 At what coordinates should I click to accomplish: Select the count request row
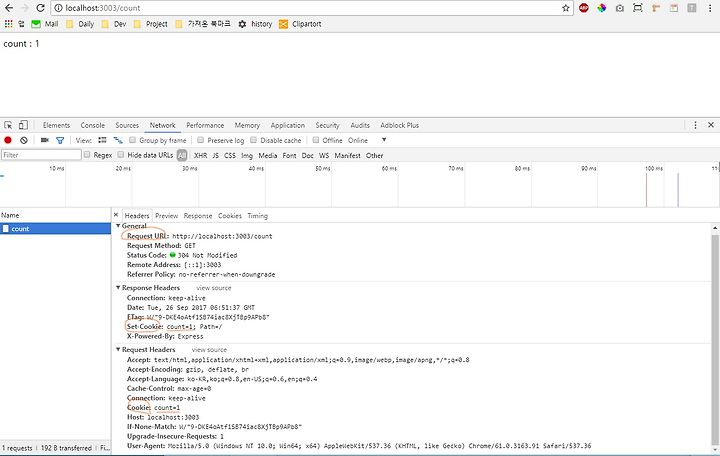pyautogui.click(x=55, y=228)
